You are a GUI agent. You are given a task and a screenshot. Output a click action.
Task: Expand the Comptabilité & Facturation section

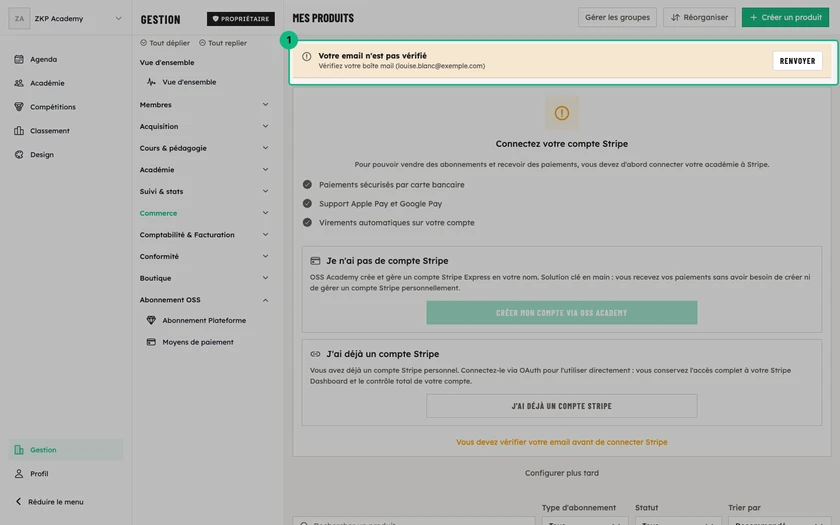point(265,235)
